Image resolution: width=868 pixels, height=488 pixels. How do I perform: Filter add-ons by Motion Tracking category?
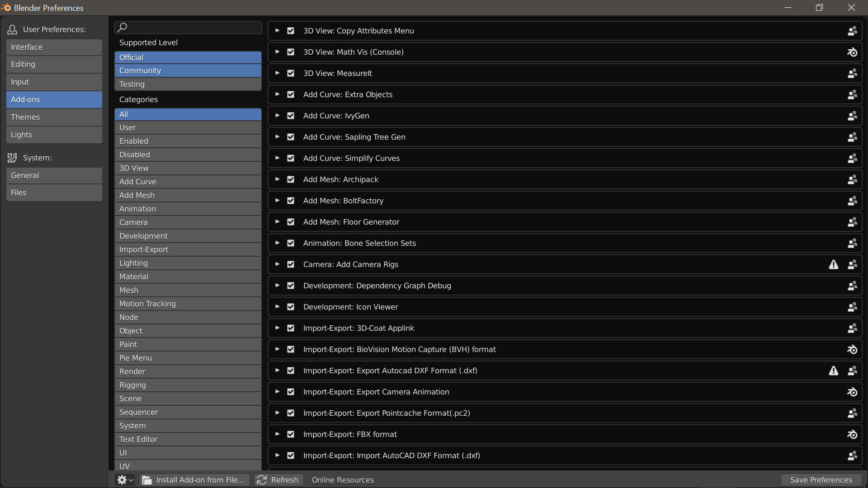point(188,304)
